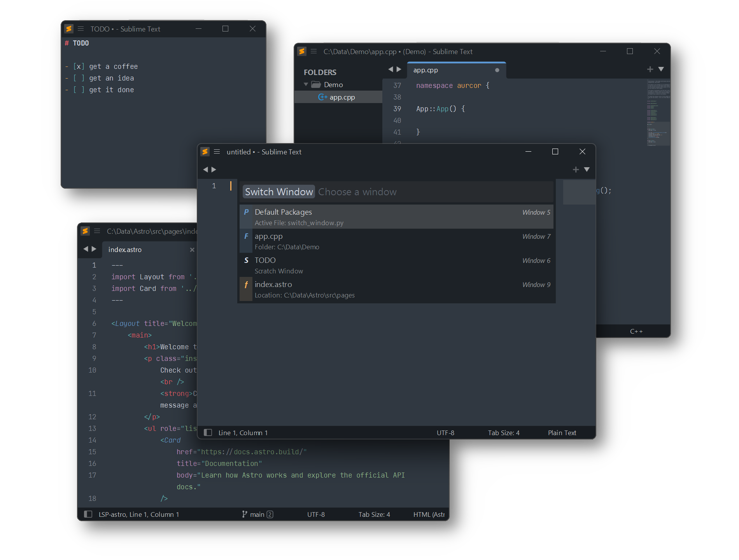Click '# TODO' heading in TODO window
Image resolution: width=739 pixels, height=560 pixels.
coord(77,43)
